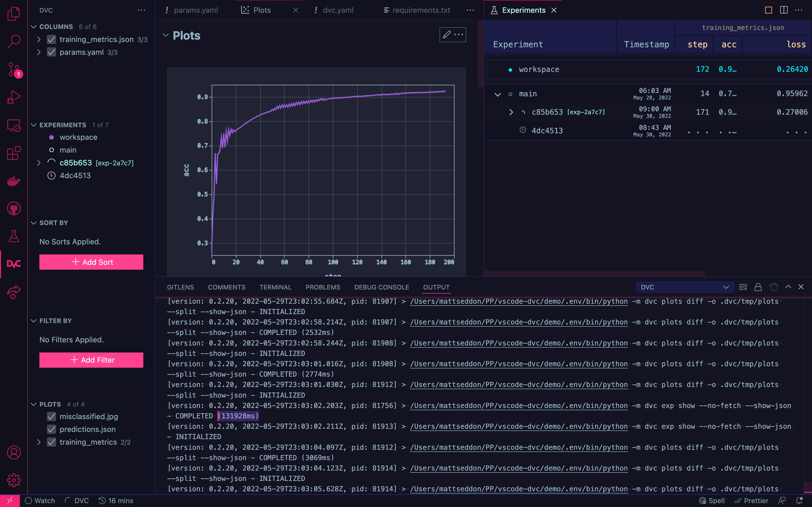This screenshot has width=812, height=507.
Task: Click the Run and Debug icon
Action: (x=14, y=98)
